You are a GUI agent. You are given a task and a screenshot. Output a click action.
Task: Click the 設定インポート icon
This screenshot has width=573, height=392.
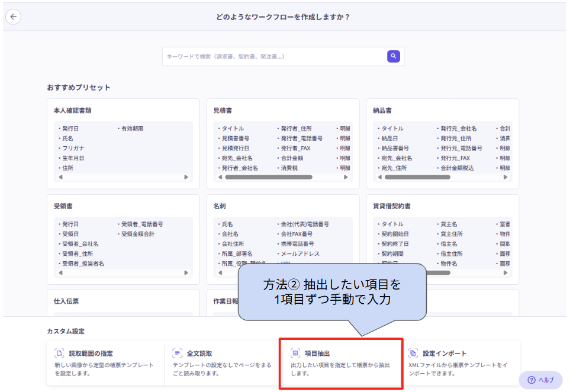coord(413,354)
